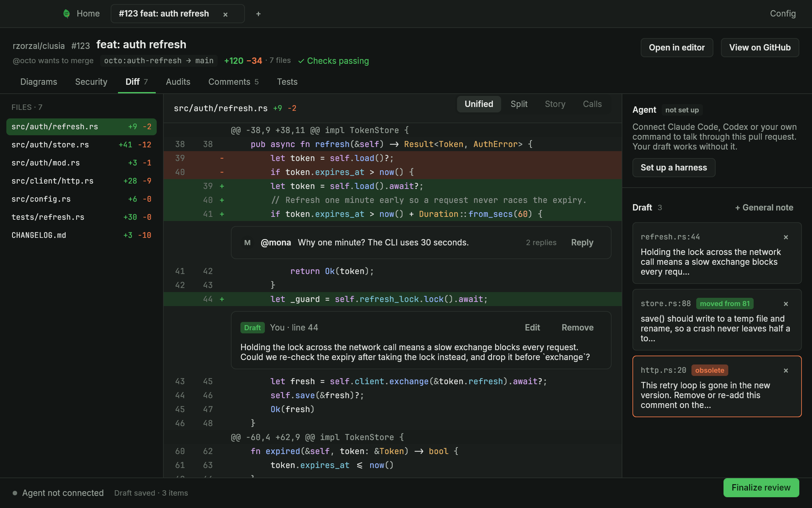The width and height of the screenshot is (812, 508).
Task: Select src/auth/store.rs in file list
Action: point(82,145)
